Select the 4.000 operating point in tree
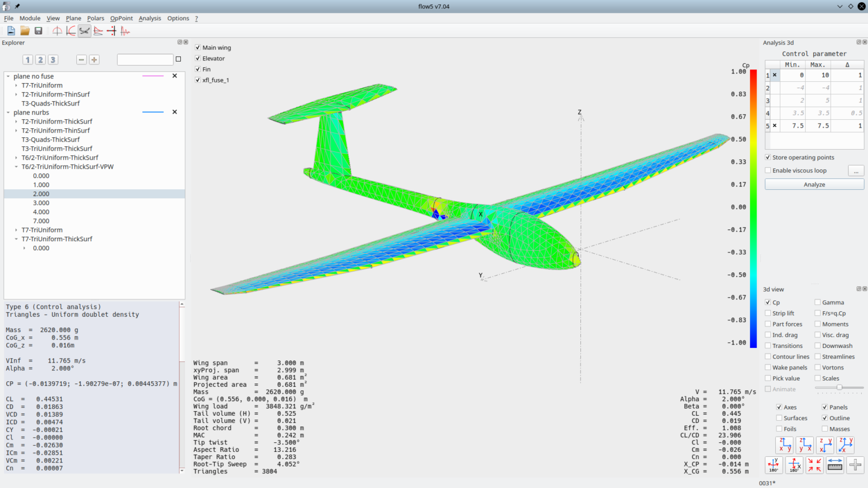868x488 pixels. click(41, 212)
